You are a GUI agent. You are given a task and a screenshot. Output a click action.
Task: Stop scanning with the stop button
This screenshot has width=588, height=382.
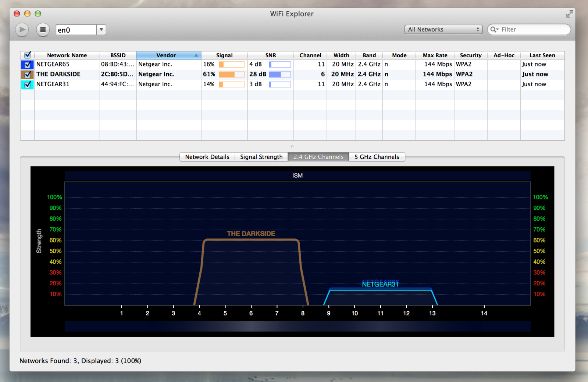pyautogui.click(x=43, y=29)
